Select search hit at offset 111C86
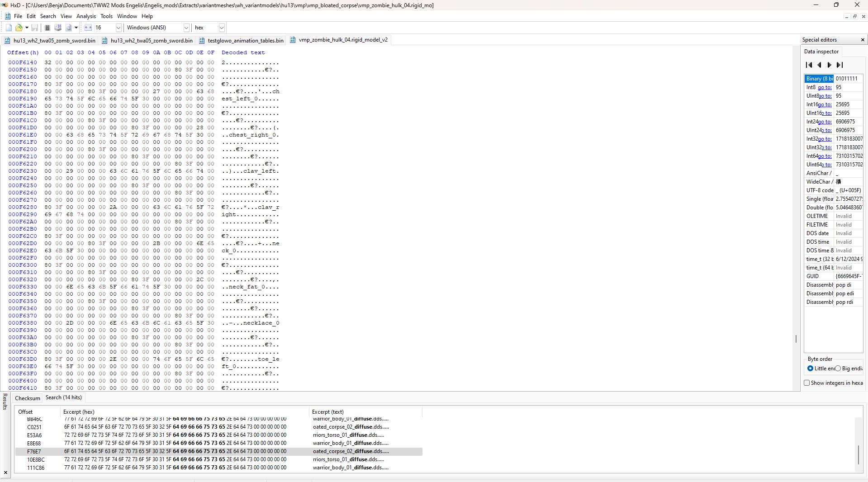The height and width of the screenshot is (482, 868). click(x=218, y=468)
